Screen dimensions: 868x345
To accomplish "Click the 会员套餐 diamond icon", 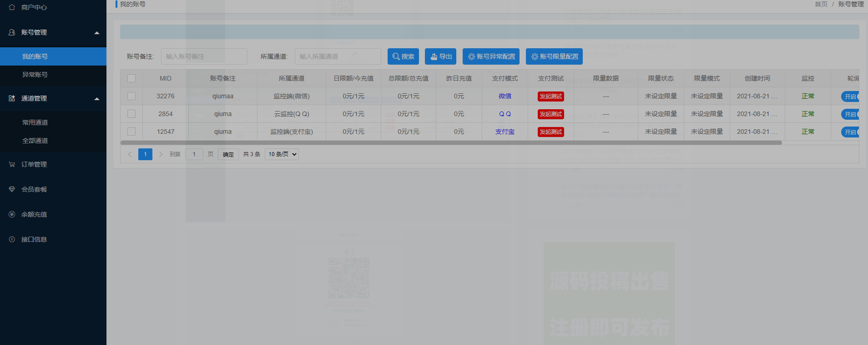I will click(x=12, y=189).
